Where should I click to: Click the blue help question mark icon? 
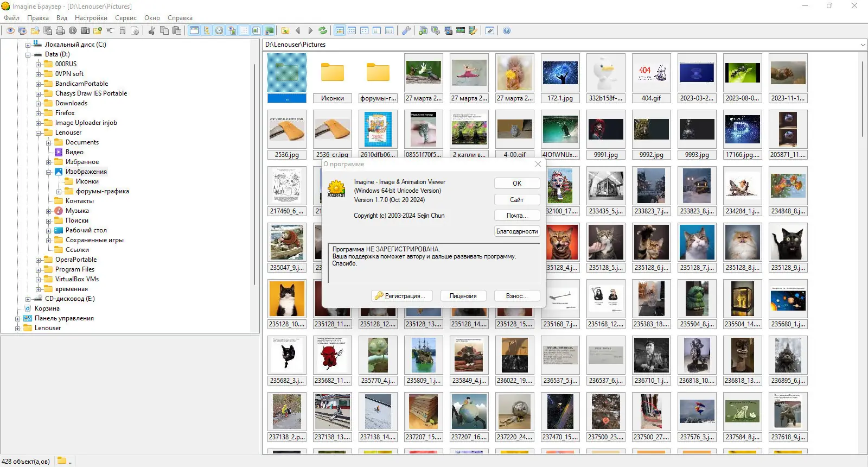tap(507, 31)
